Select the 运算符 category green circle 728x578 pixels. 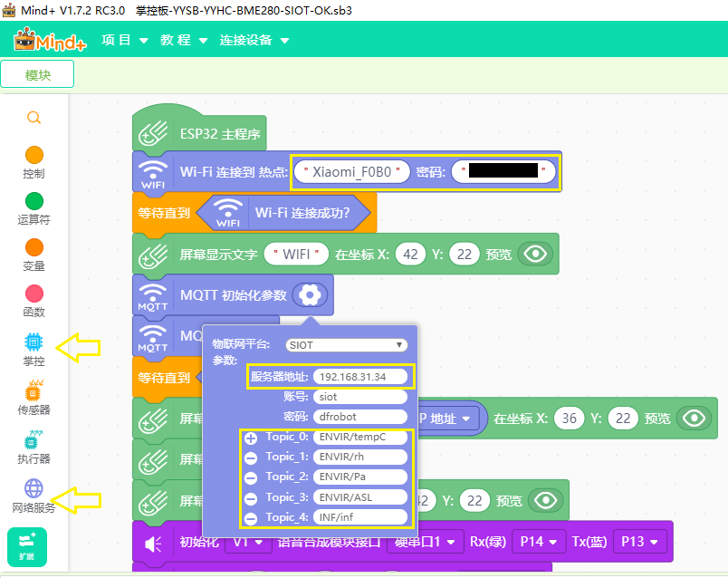34,201
